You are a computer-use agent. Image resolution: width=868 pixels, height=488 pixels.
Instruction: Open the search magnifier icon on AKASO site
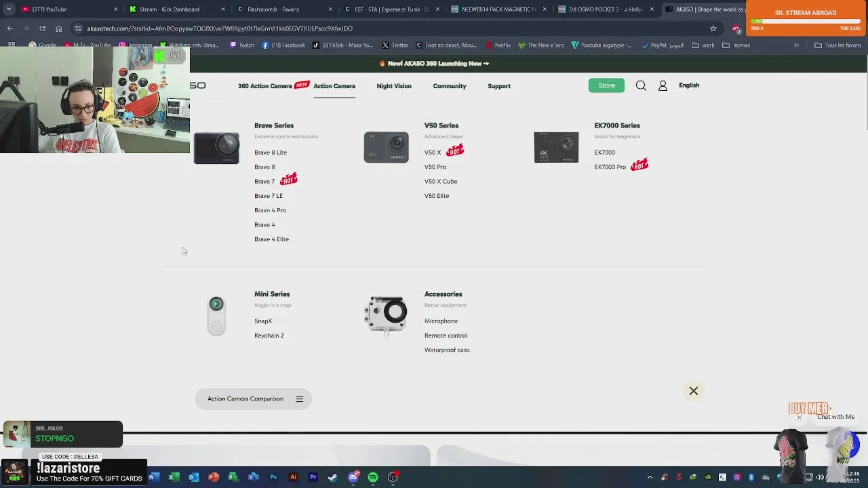[x=641, y=85]
